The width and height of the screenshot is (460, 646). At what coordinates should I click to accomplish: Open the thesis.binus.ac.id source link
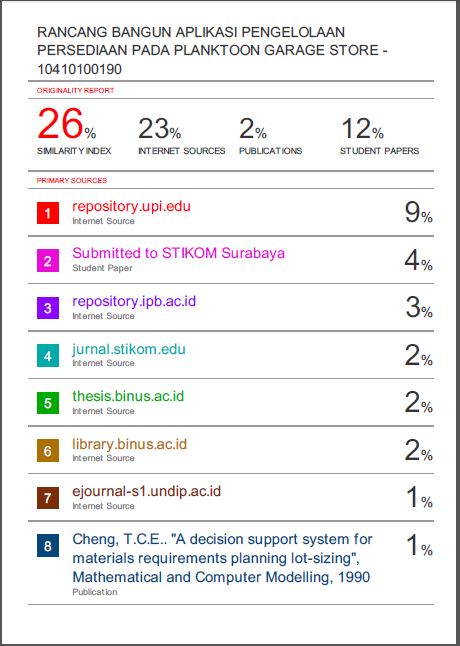tap(128, 396)
